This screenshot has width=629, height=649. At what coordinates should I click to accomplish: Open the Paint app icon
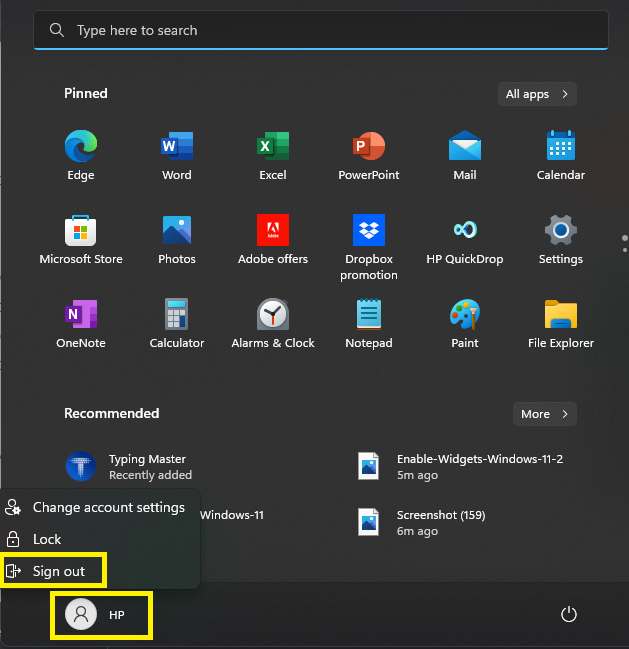point(464,316)
